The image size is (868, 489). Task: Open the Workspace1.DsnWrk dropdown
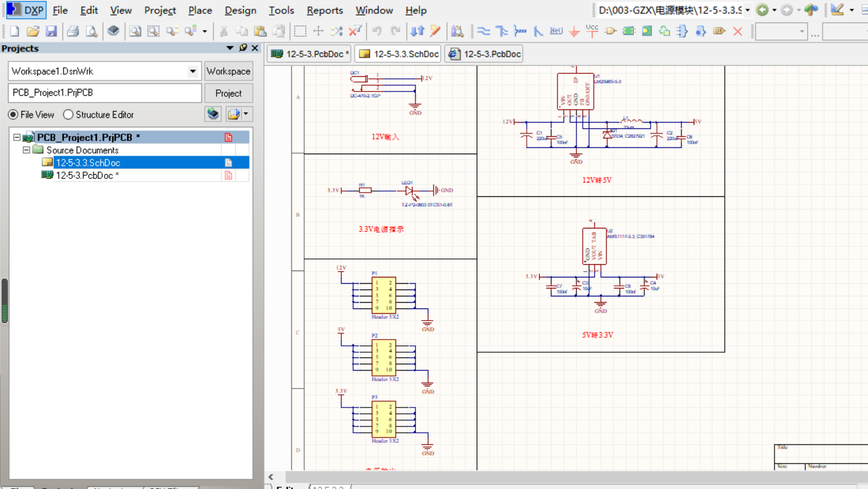[193, 71]
